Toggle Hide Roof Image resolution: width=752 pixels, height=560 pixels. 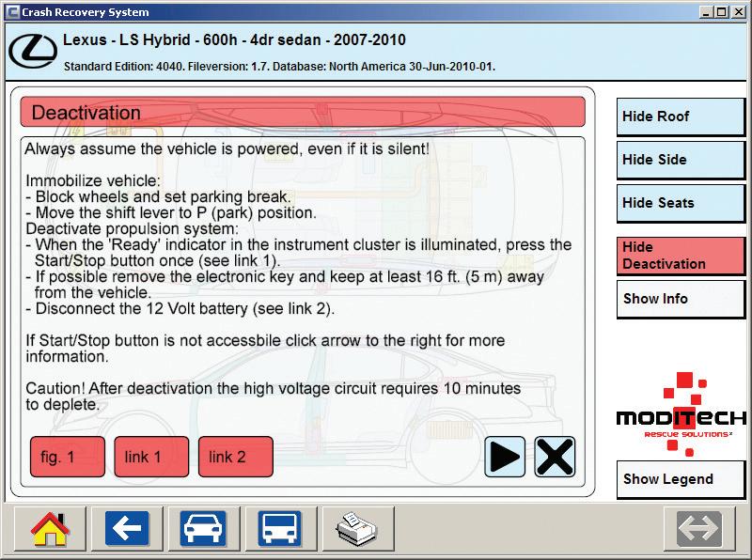[681, 117]
